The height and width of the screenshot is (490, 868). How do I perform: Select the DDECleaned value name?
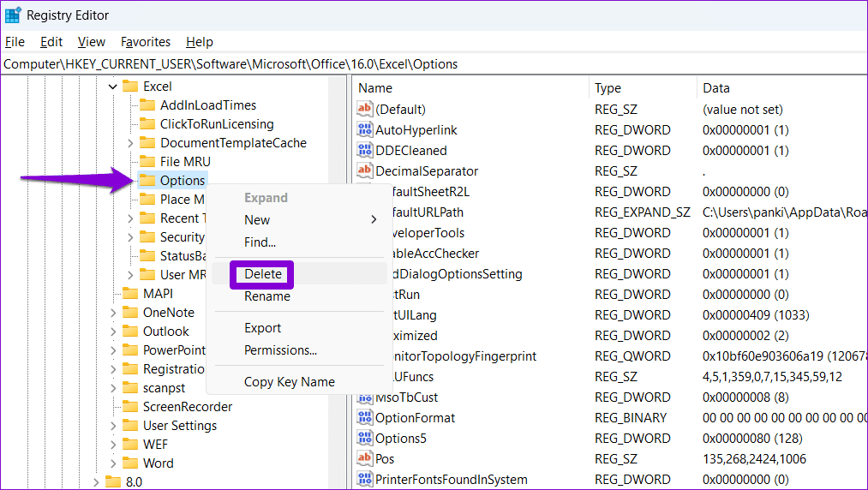click(x=410, y=151)
